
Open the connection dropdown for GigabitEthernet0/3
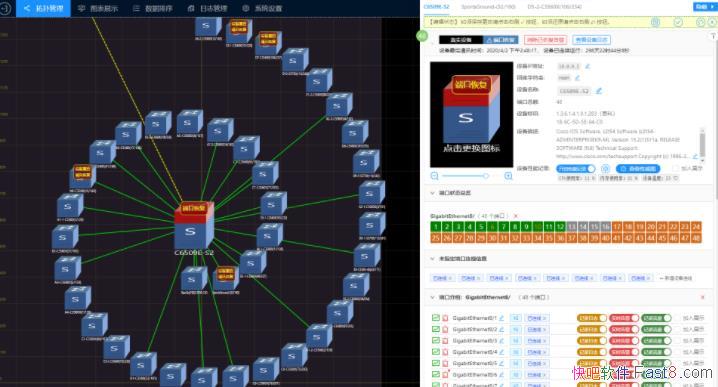coord(538,341)
